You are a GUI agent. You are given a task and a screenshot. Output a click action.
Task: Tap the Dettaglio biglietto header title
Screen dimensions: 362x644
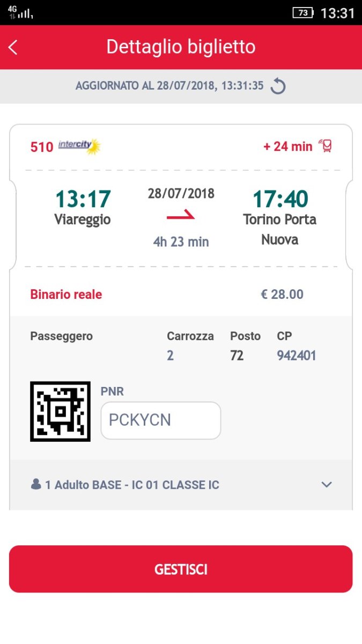pyautogui.click(x=181, y=47)
